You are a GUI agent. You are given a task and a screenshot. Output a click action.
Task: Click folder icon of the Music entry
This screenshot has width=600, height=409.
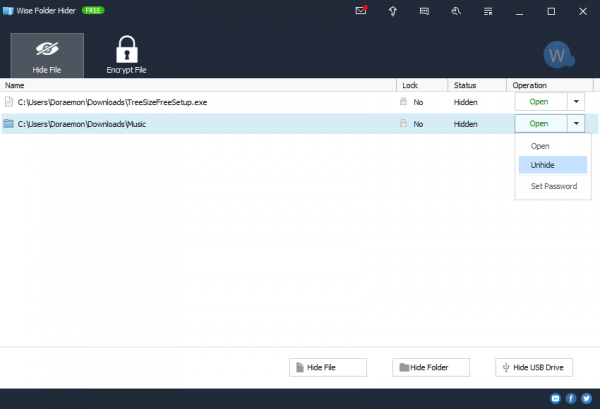[8, 124]
